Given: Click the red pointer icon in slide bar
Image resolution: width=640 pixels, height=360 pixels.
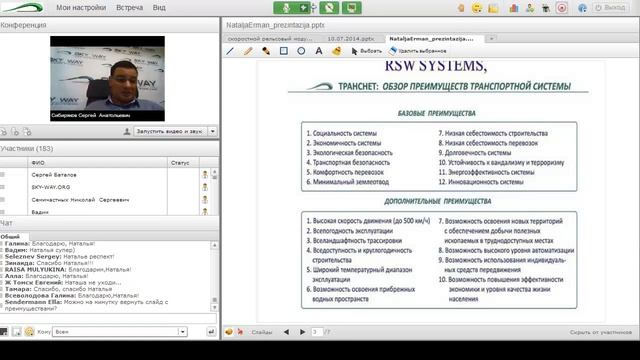Looking at the screenshot, I should 240,332.
